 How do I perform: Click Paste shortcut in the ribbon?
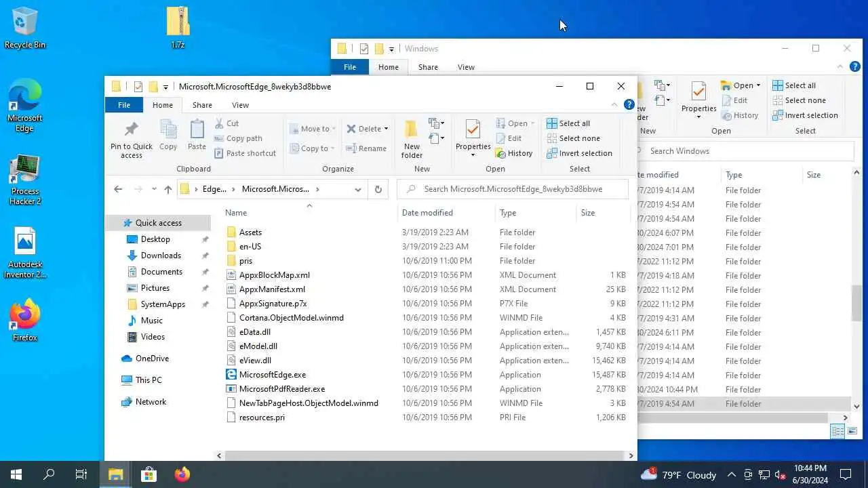[245, 153]
